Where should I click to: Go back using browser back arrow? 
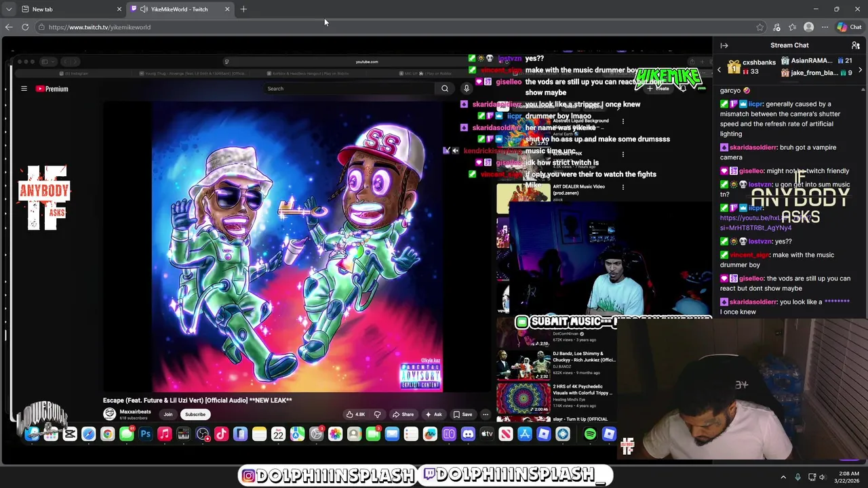click(8, 27)
